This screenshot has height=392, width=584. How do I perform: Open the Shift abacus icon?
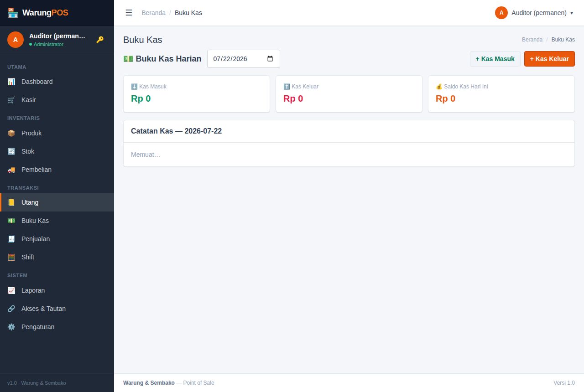(x=11, y=257)
